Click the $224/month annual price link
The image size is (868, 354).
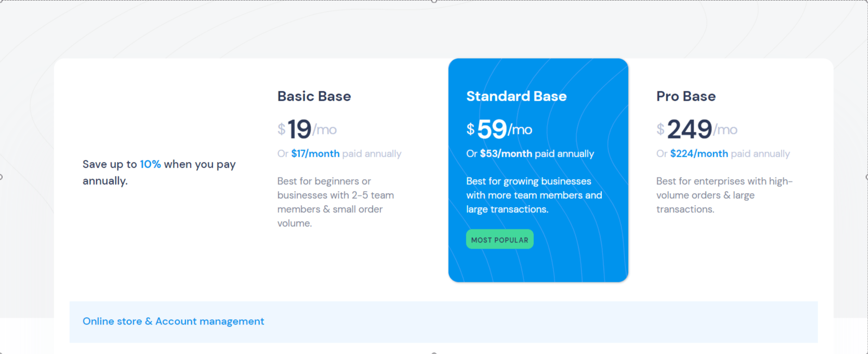click(699, 154)
